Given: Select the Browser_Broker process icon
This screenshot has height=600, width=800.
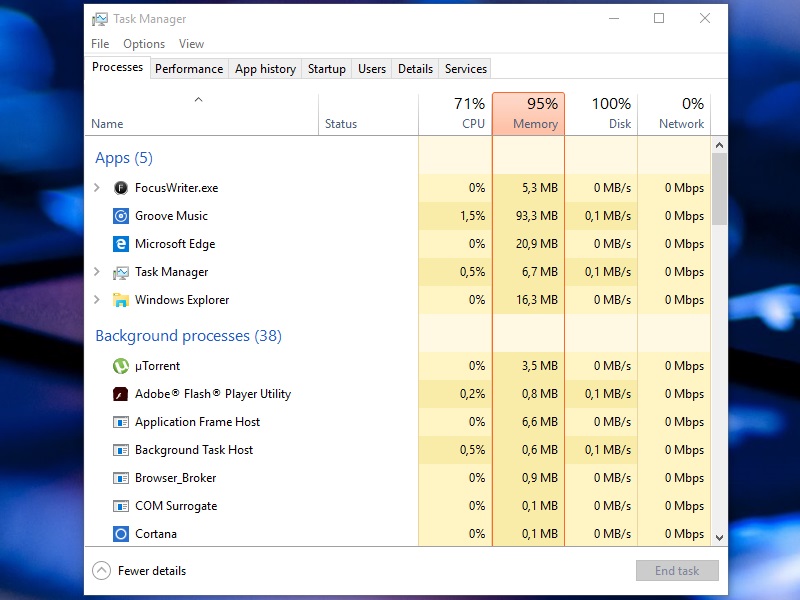Looking at the screenshot, I should pyautogui.click(x=120, y=478).
